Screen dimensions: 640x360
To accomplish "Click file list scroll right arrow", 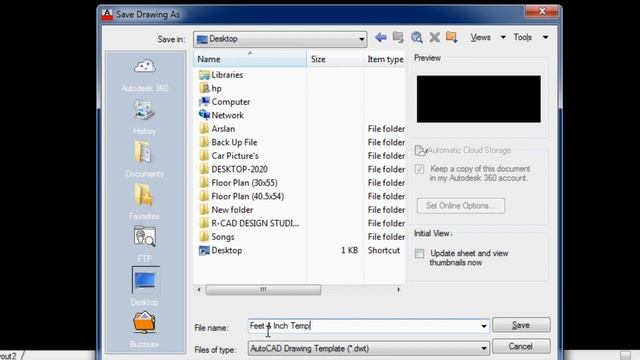I will click(398, 289).
